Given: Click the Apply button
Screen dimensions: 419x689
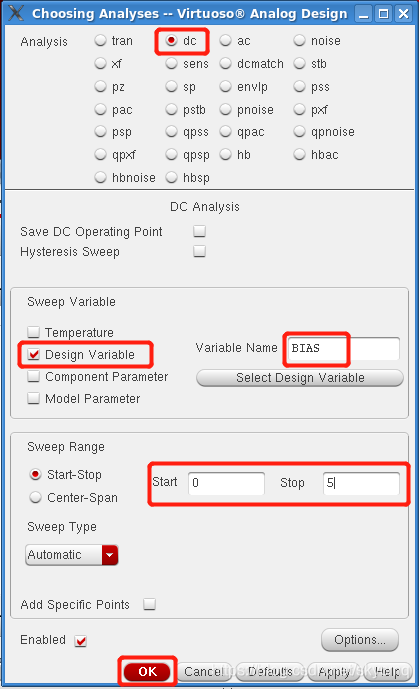Looking at the screenshot, I should pos(333,671).
